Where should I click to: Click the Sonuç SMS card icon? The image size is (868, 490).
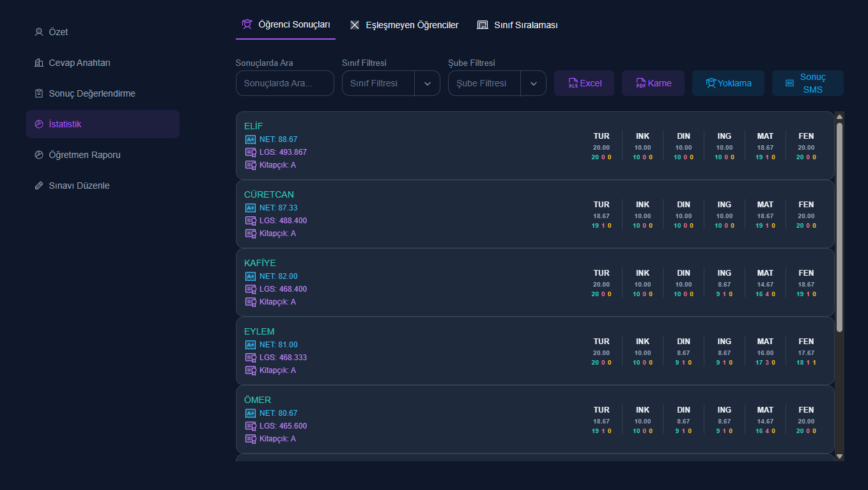789,83
